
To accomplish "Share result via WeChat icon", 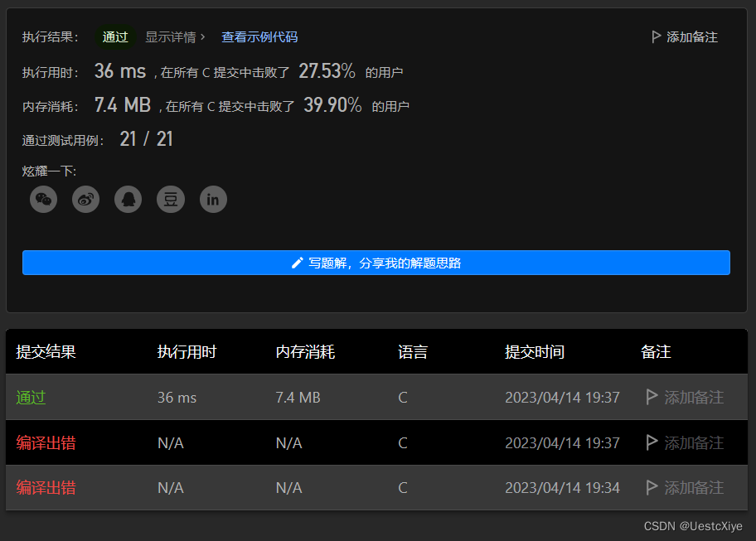I will tap(43, 200).
